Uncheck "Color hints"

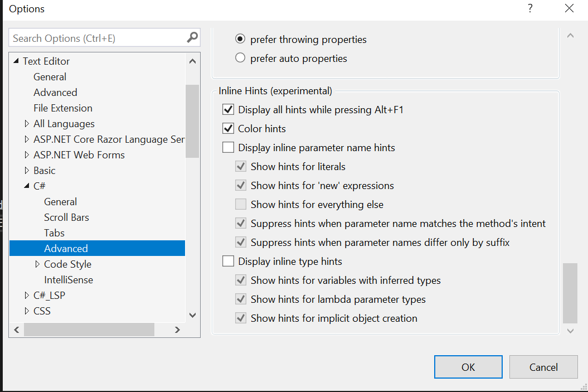(228, 128)
